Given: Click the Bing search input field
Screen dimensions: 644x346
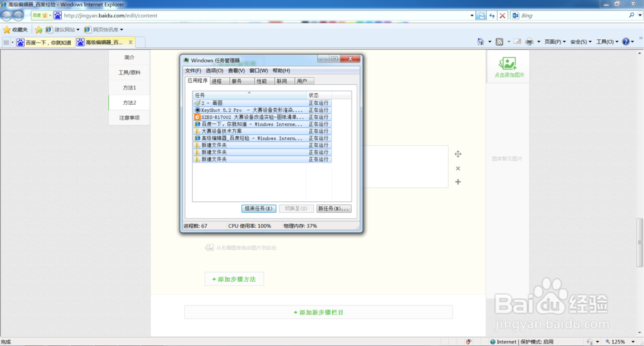Looking at the screenshot, I should click(573, 15).
